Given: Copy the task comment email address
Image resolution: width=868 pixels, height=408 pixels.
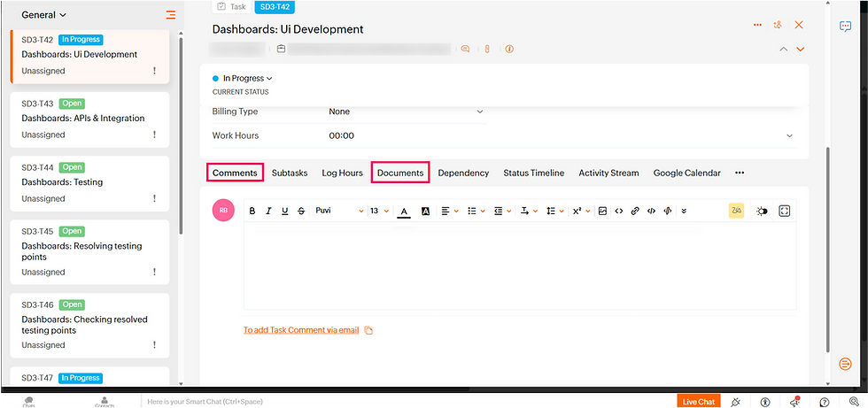Looking at the screenshot, I should coord(368,331).
